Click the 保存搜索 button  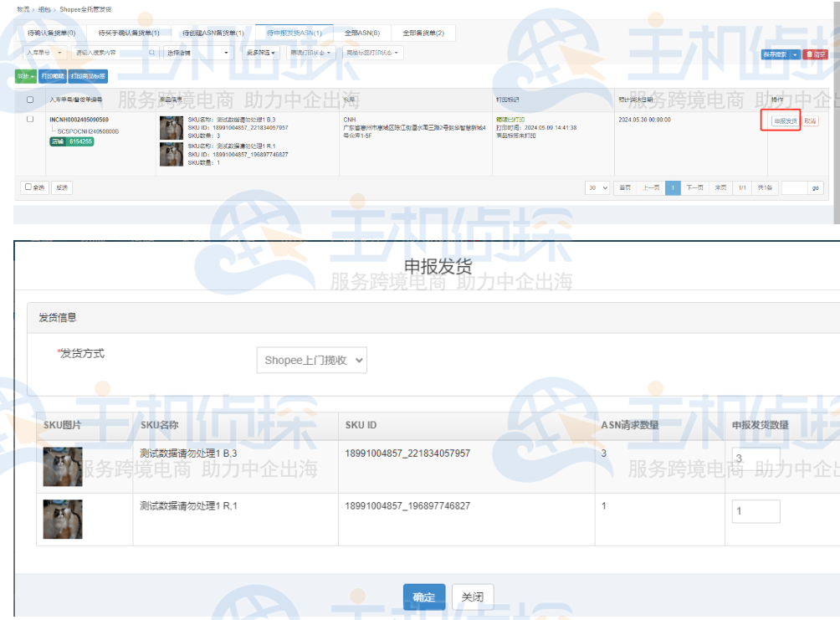point(776,54)
